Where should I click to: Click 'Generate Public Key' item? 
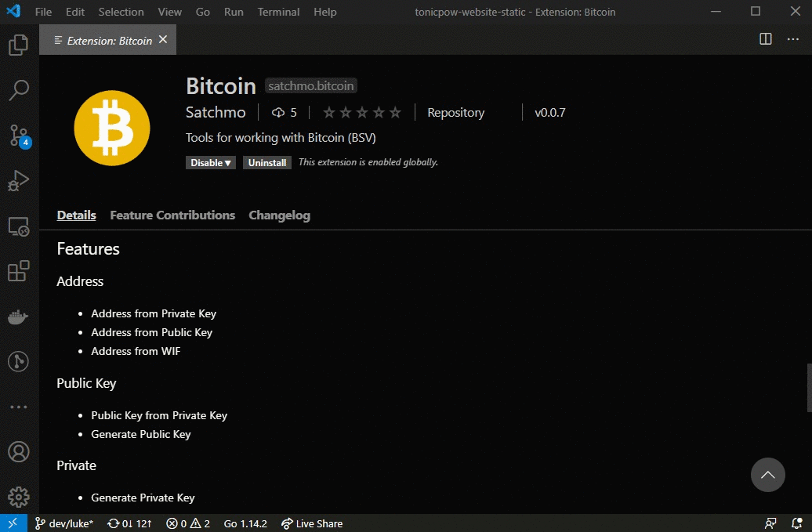click(x=141, y=434)
